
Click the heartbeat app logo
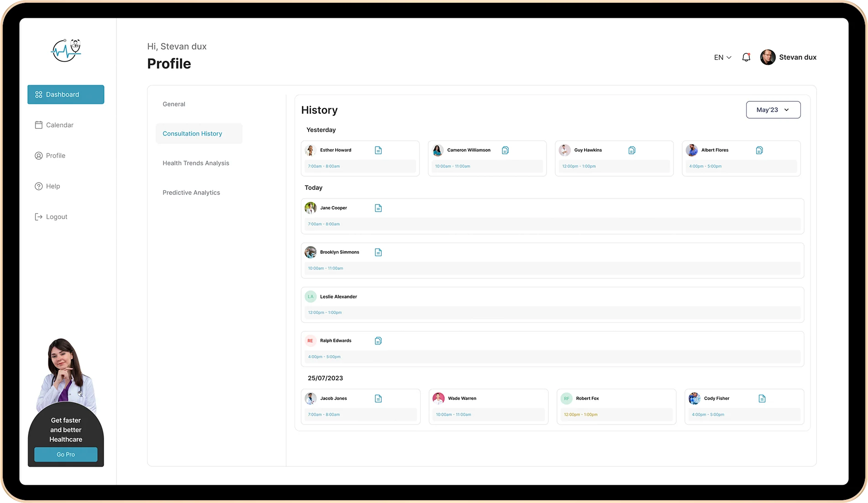pos(66,50)
